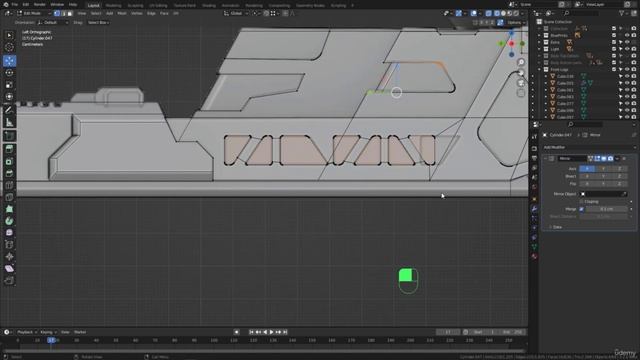Switch to the Modeling workspace tab
The width and height of the screenshot is (640, 360).
(113, 5)
